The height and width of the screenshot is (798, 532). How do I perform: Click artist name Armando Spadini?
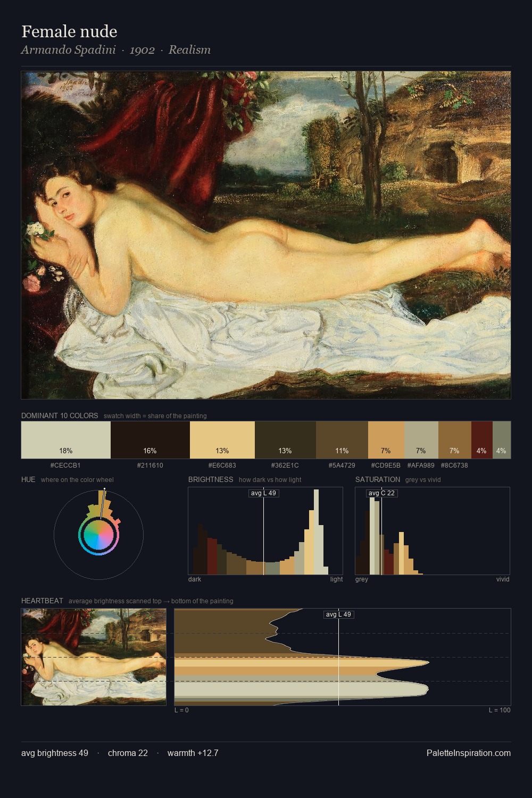click(69, 50)
